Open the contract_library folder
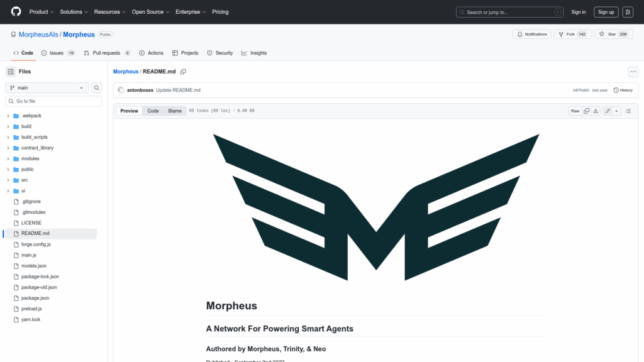644x362 pixels. tap(37, 148)
